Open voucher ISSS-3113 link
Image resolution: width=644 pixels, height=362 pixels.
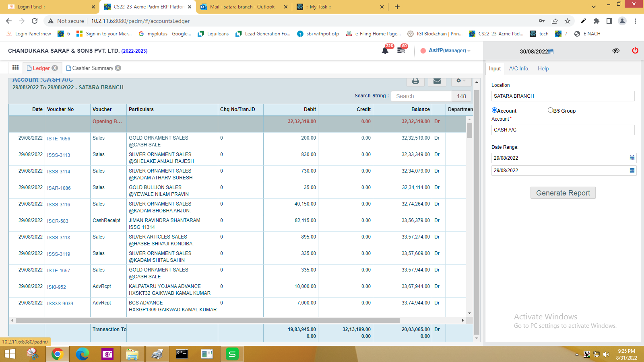[59, 155]
